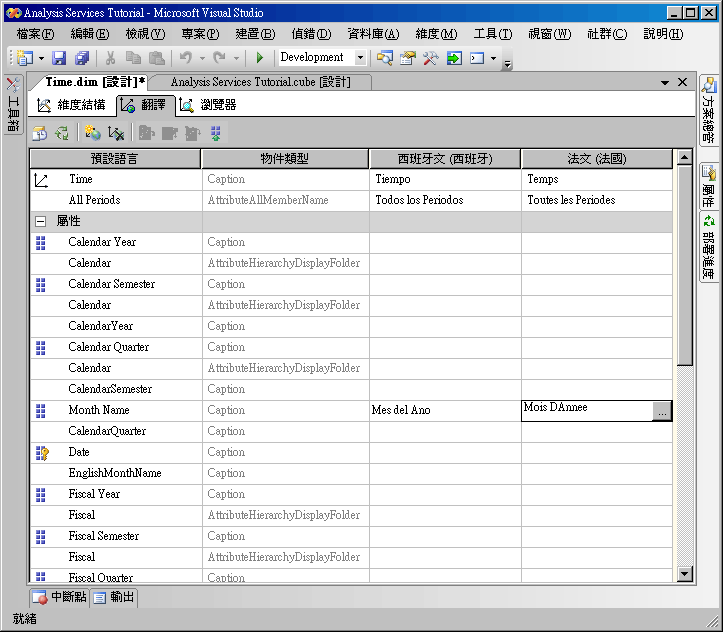Click the Calendar Year attribute icon
Viewport: 723px width, 632px height.
[41, 242]
